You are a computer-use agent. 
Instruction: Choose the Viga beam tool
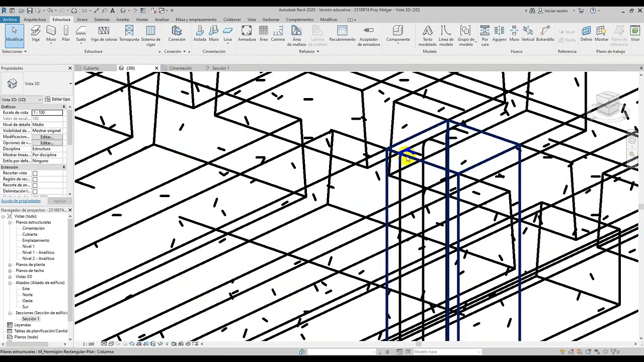[35, 34]
